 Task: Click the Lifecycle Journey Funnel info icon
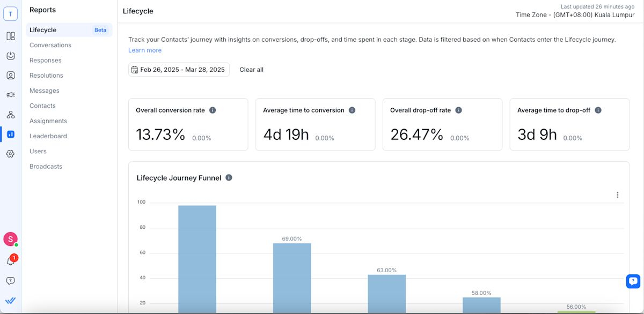pos(229,177)
